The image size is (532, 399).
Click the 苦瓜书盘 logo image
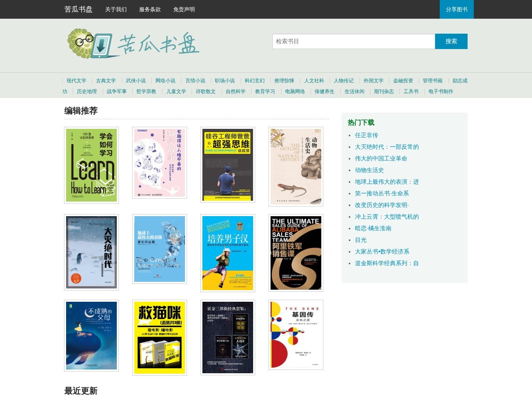tap(133, 43)
